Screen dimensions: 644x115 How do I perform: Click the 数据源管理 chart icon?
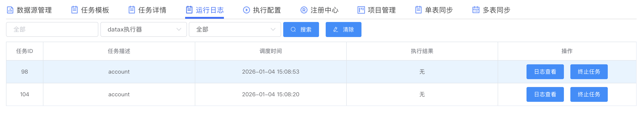coord(10,10)
